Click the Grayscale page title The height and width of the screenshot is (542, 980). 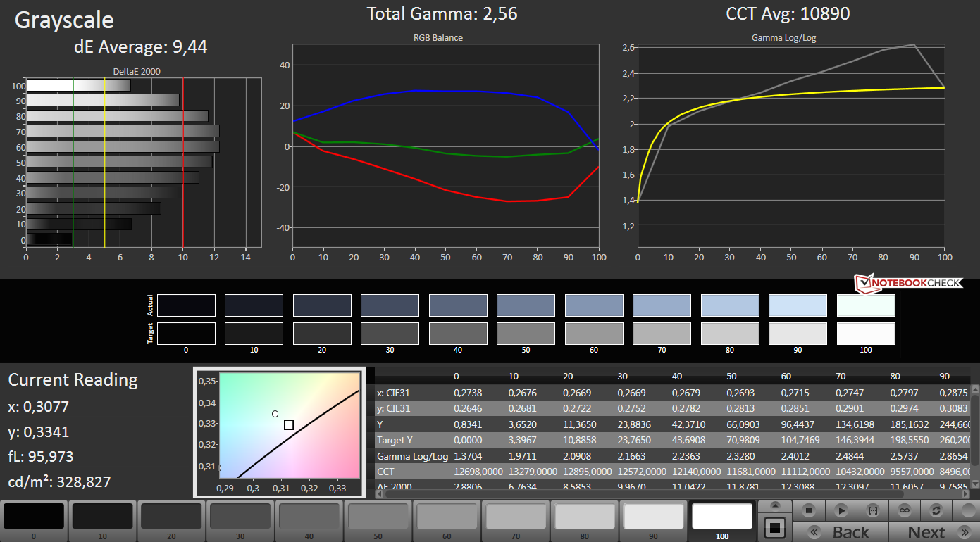[64, 20]
